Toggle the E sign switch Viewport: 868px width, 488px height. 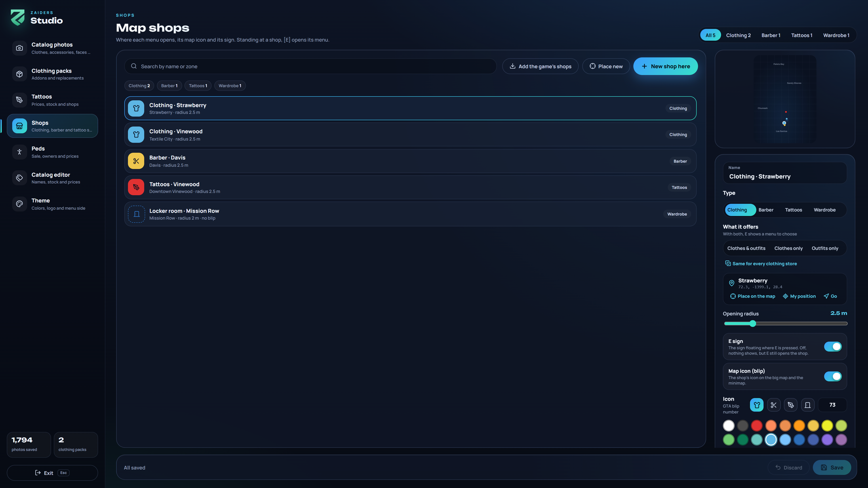[833, 347]
